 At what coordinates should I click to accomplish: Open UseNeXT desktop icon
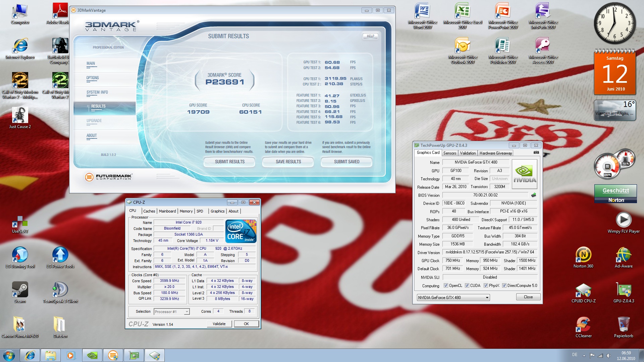20,225
